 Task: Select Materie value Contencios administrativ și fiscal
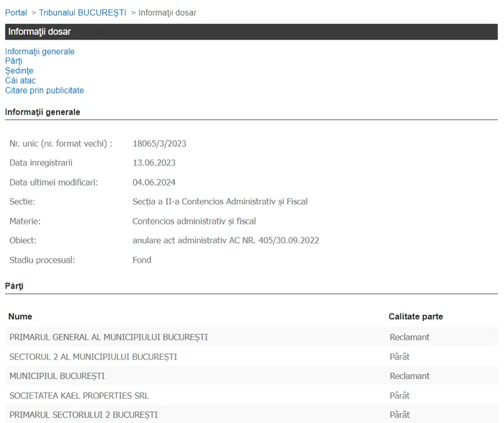point(194,222)
